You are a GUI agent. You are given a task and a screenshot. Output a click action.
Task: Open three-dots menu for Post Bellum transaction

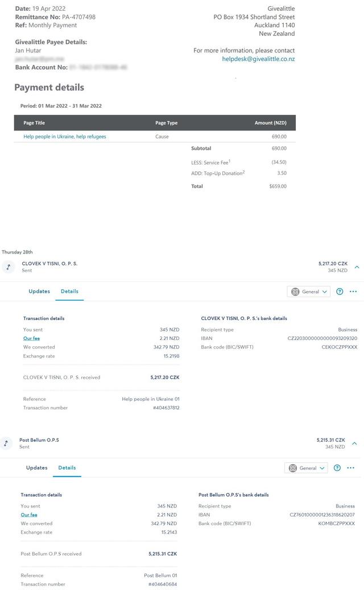(x=350, y=468)
